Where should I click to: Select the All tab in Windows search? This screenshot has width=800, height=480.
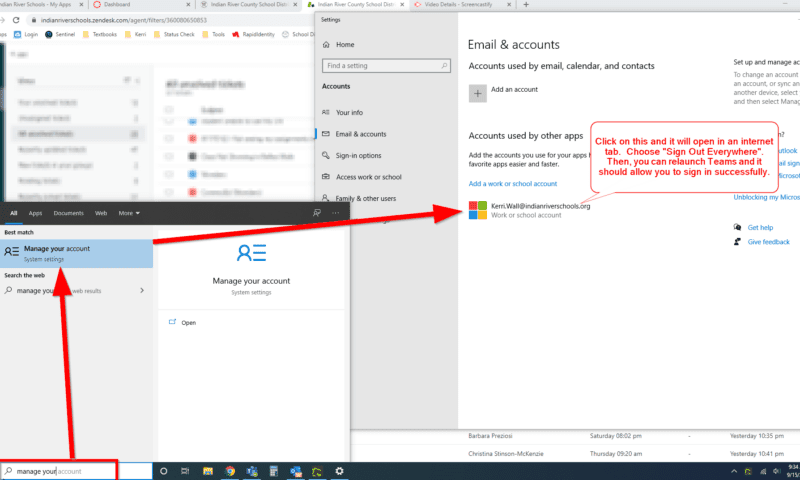tap(14, 213)
